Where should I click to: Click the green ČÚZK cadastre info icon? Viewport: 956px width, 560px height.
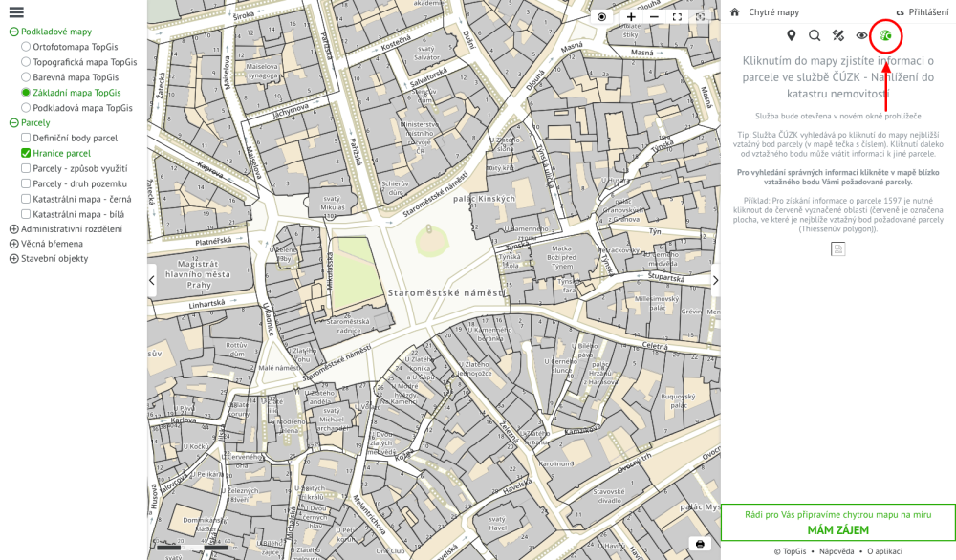pyautogui.click(x=886, y=36)
